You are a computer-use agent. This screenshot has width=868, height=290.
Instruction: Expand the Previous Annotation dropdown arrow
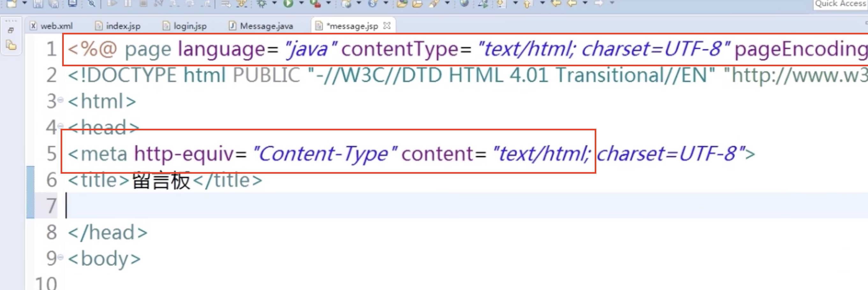point(542,3)
